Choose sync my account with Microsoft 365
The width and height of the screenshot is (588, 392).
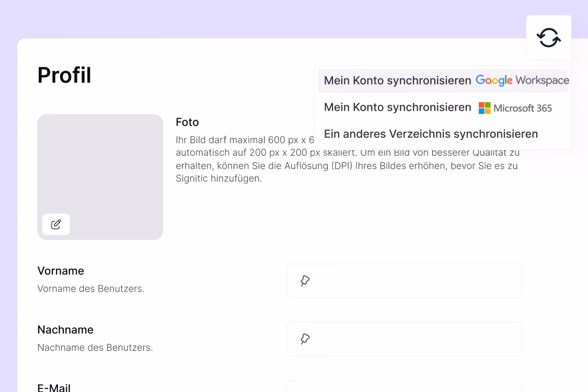pyautogui.click(x=443, y=108)
